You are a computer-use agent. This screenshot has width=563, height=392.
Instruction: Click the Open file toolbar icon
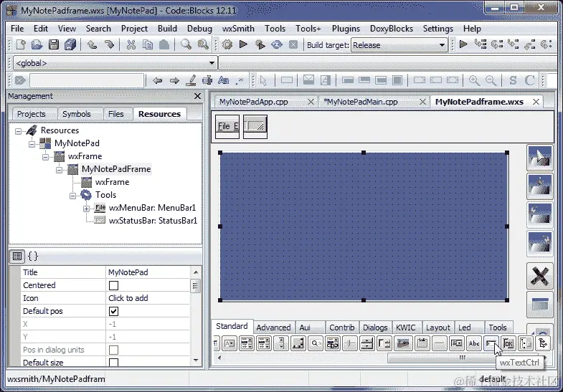coord(37,45)
